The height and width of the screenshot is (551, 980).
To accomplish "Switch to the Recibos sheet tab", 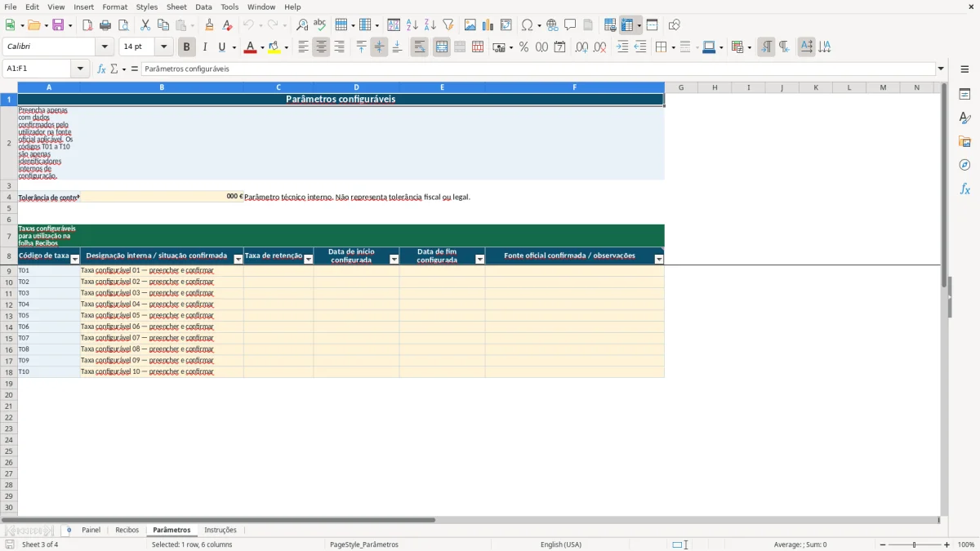I will click(127, 530).
